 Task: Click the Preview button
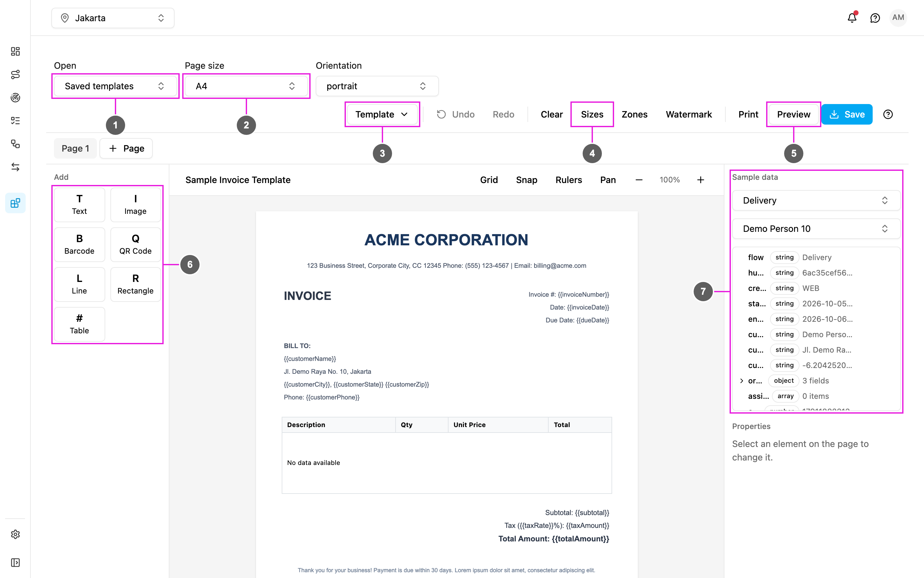coord(793,114)
